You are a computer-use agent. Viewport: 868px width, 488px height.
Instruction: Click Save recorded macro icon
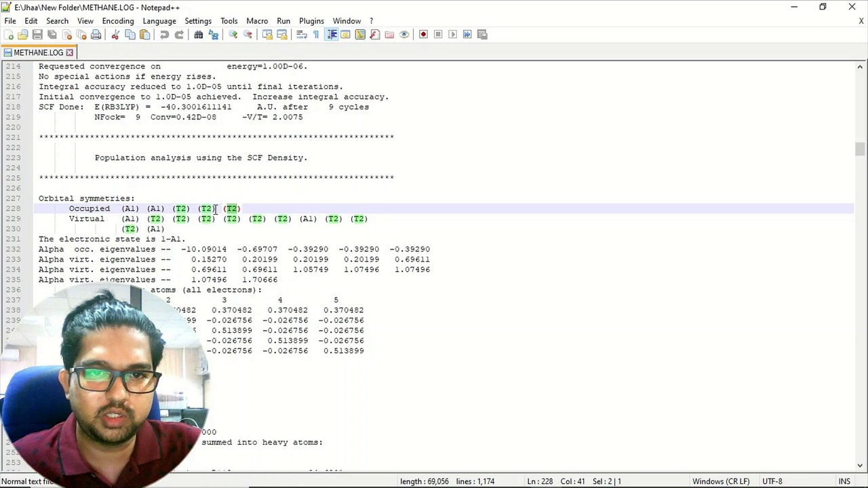click(482, 35)
